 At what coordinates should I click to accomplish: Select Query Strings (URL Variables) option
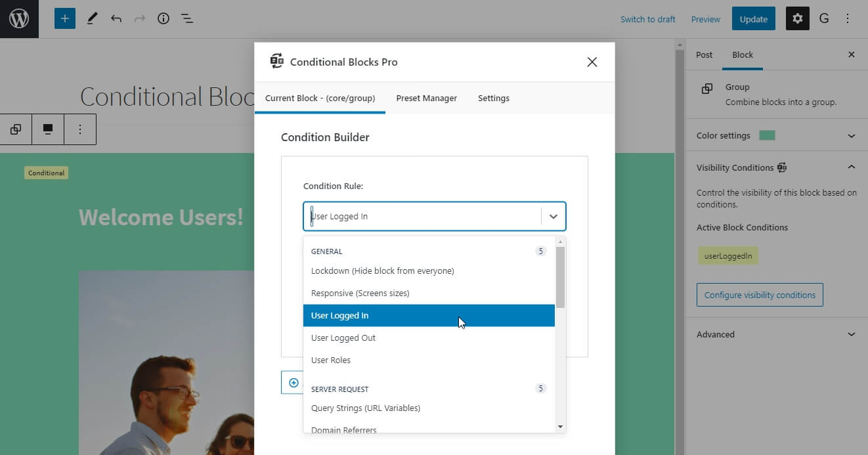[429, 408]
